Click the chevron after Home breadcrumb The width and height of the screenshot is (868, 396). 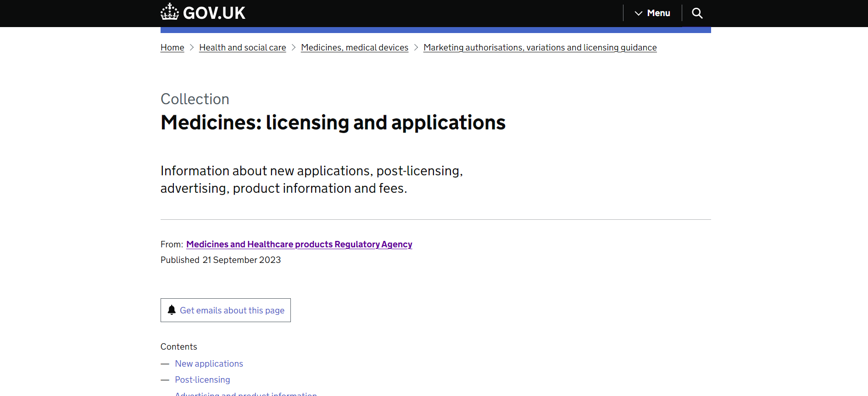[x=192, y=48]
